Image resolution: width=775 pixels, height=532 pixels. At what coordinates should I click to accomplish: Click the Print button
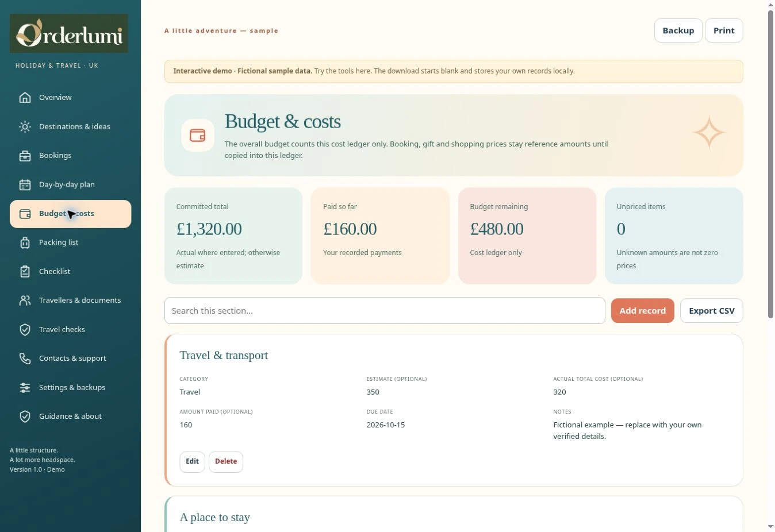[724, 30]
